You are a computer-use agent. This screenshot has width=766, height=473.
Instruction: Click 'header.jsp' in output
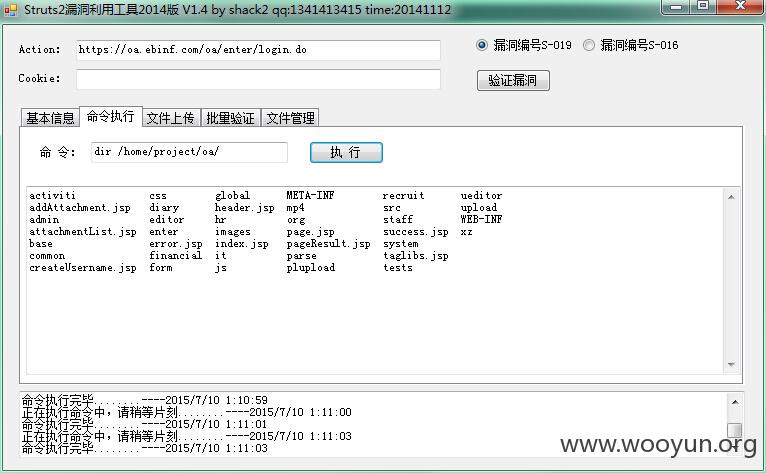click(x=244, y=208)
